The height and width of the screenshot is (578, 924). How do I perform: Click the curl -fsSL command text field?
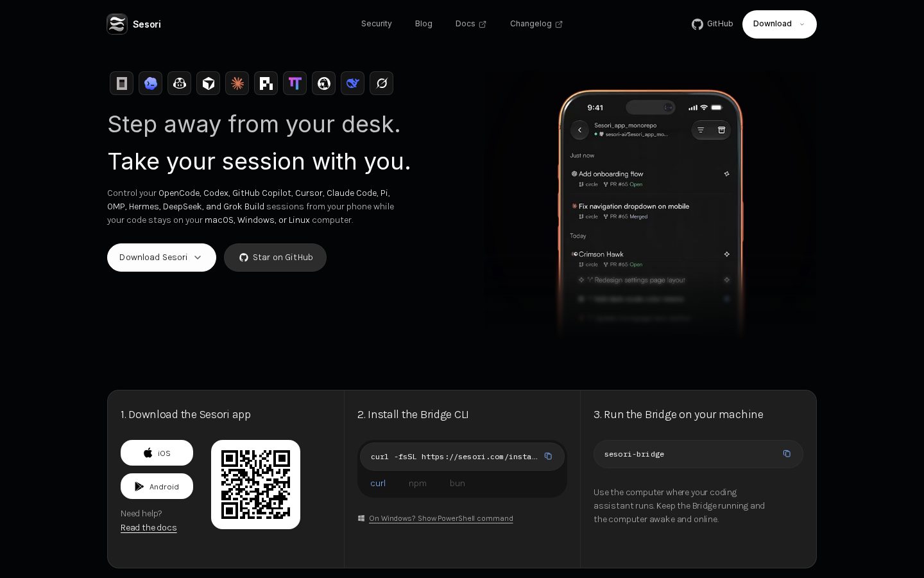pos(454,457)
